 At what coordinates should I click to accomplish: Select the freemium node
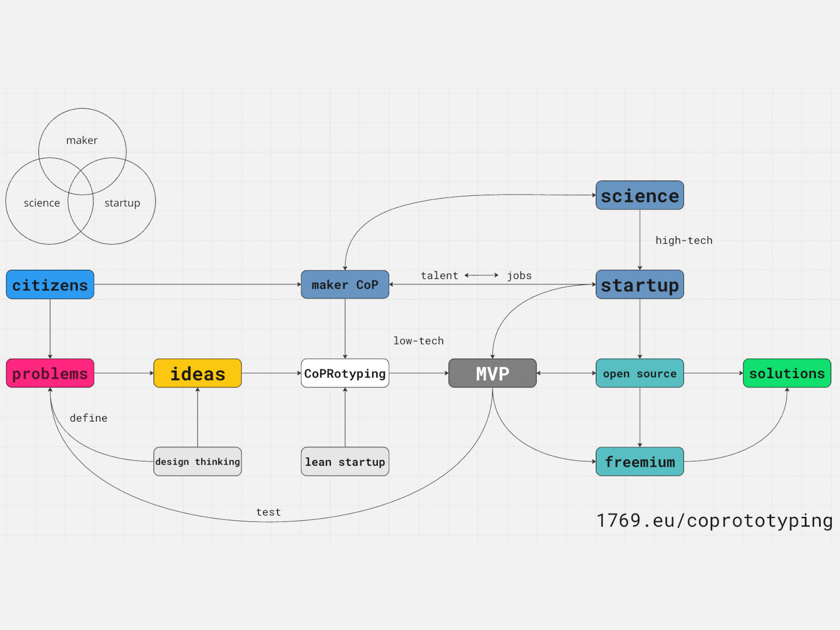[639, 461]
